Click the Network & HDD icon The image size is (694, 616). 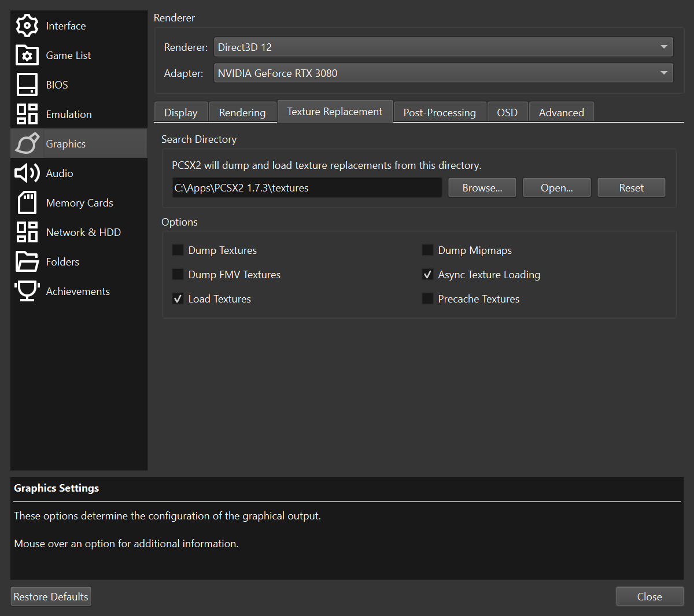click(x=27, y=232)
